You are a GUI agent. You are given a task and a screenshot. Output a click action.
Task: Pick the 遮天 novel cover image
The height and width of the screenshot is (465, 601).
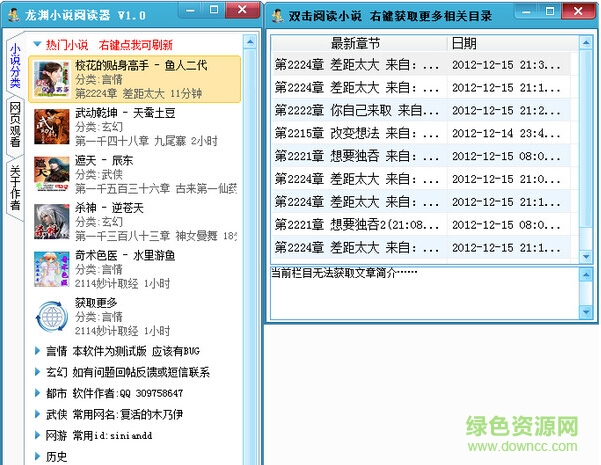click(x=52, y=174)
